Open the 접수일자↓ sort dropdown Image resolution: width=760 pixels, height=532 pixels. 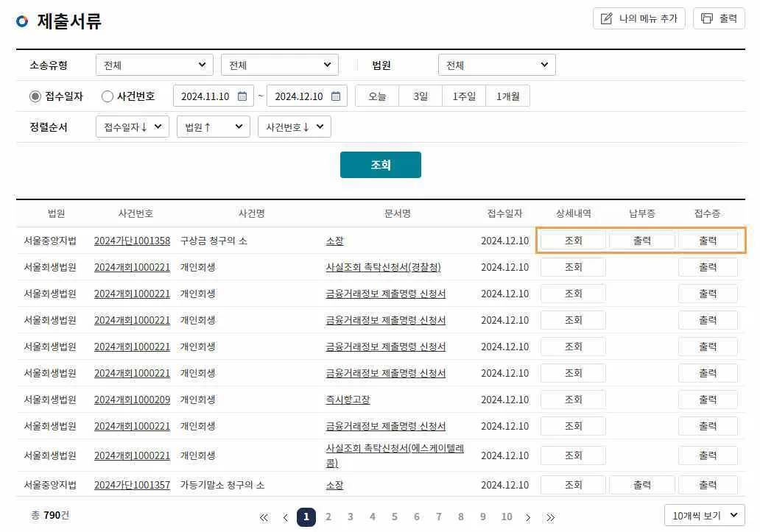coord(133,127)
